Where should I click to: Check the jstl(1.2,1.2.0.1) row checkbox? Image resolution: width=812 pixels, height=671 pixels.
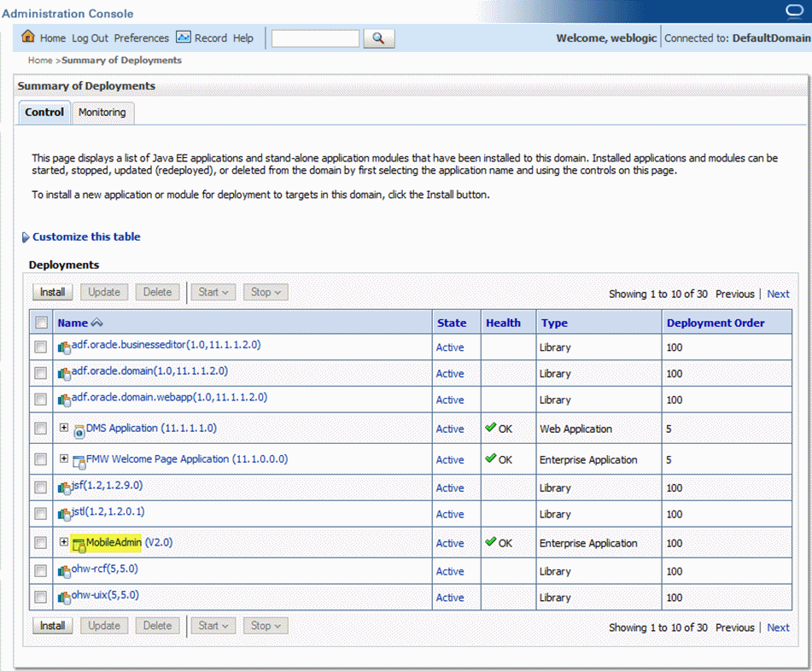click(40, 514)
